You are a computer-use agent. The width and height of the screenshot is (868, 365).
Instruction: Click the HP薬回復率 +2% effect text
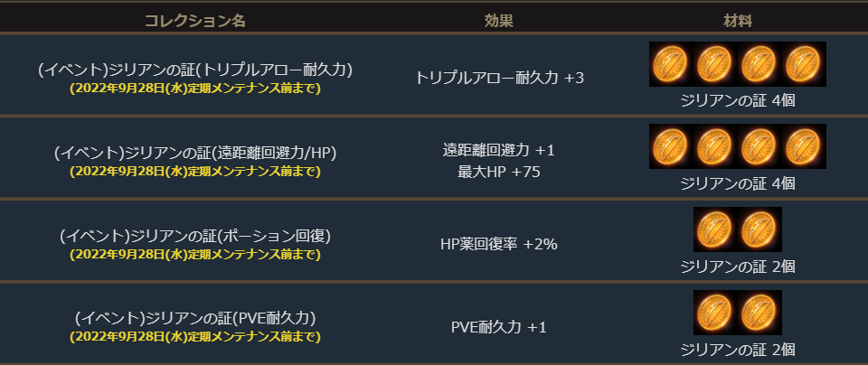pos(499,244)
